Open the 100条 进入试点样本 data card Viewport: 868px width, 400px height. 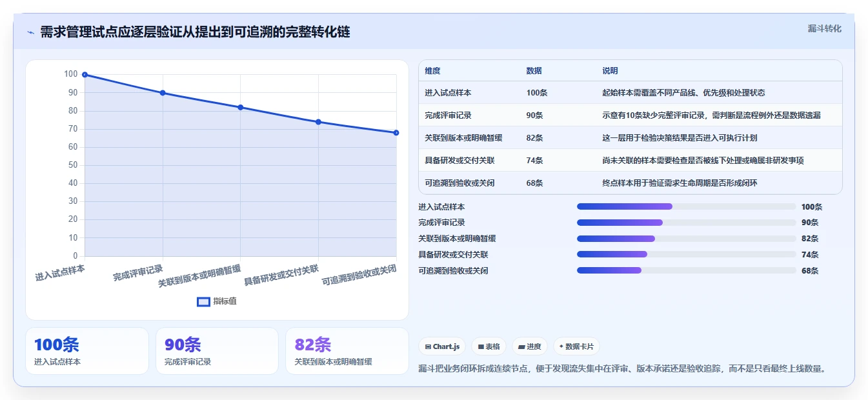pos(87,351)
